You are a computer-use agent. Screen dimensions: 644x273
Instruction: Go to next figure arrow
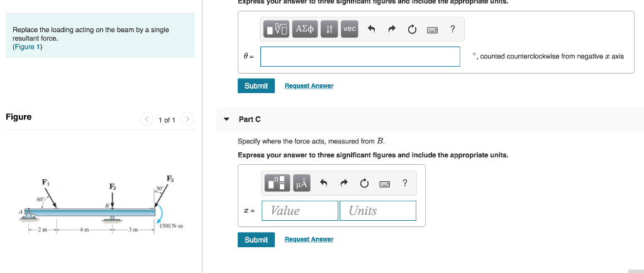point(187,119)
